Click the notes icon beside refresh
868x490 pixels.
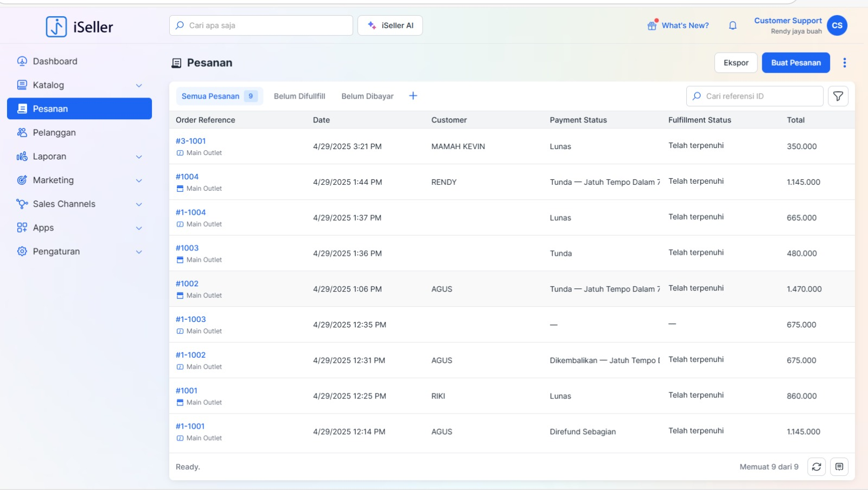[x=839, y=467]
